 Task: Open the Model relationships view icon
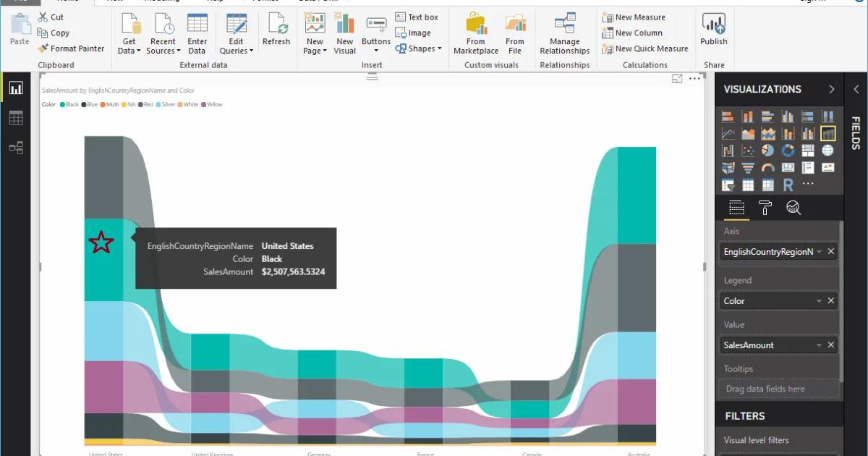click(x=16, y=148)
